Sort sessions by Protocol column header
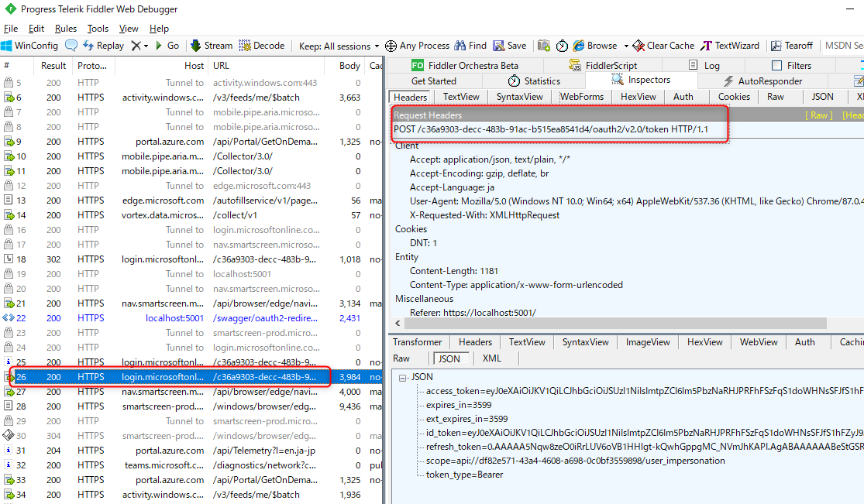Screen dimensions: 864x504 (x=92, y=66)
